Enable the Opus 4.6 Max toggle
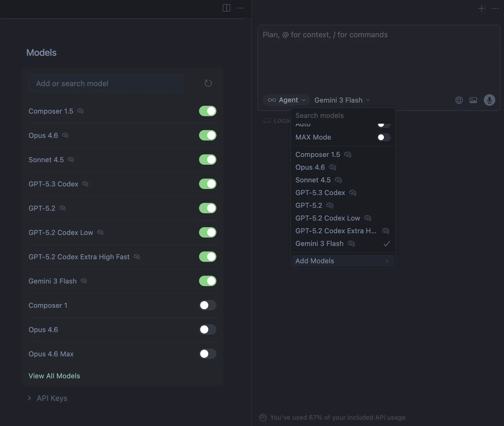The image size is (504, 426). coord(207,354)
